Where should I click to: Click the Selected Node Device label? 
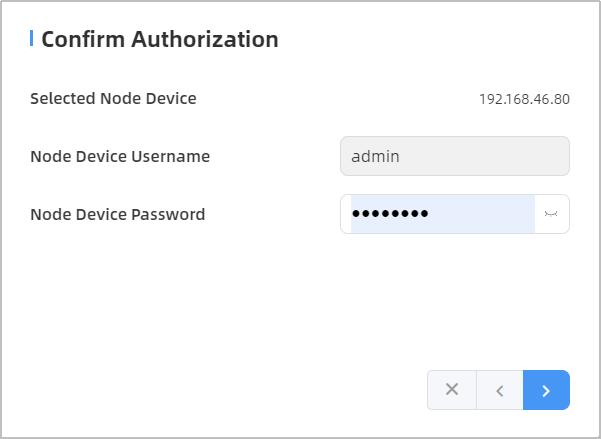(113, 98)
